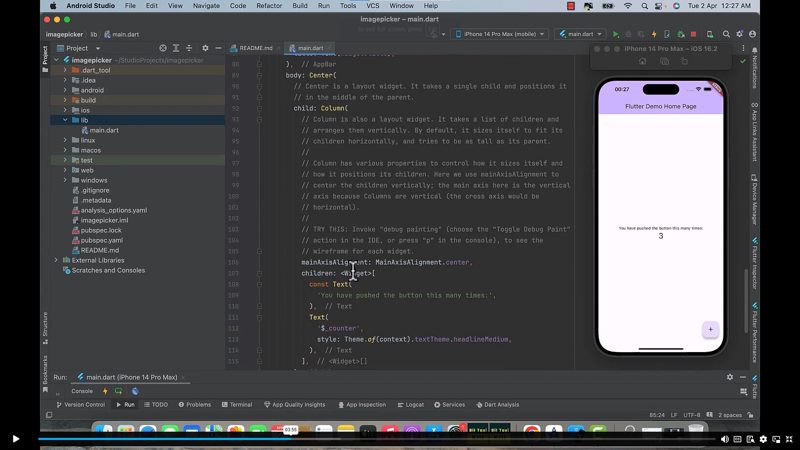Screen dimensions: 800x450
Task: Run the app with the green play icon
Action: pos(615,34)
